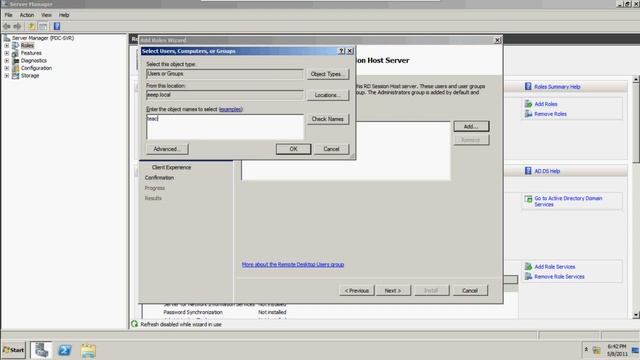Click the Back arrow toolbar icon
Viewport: 640px width, 360px height.
7,27
